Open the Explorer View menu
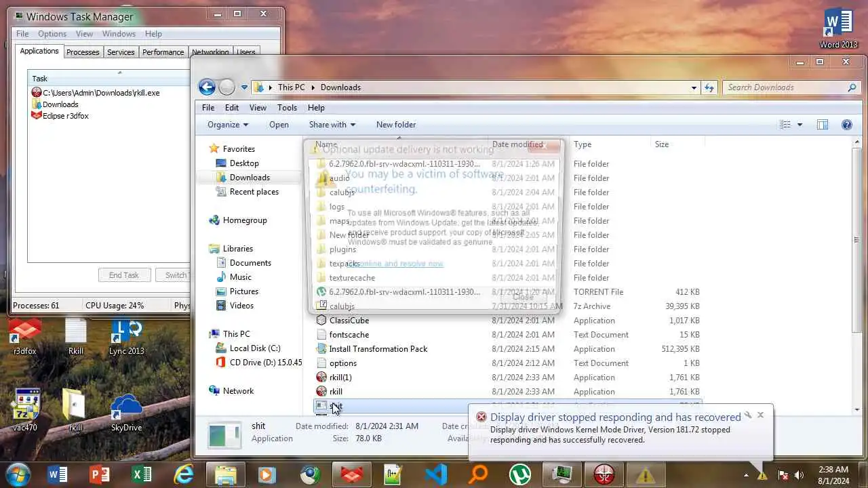Viewport: 868px width, 488px height. point(258,108)
